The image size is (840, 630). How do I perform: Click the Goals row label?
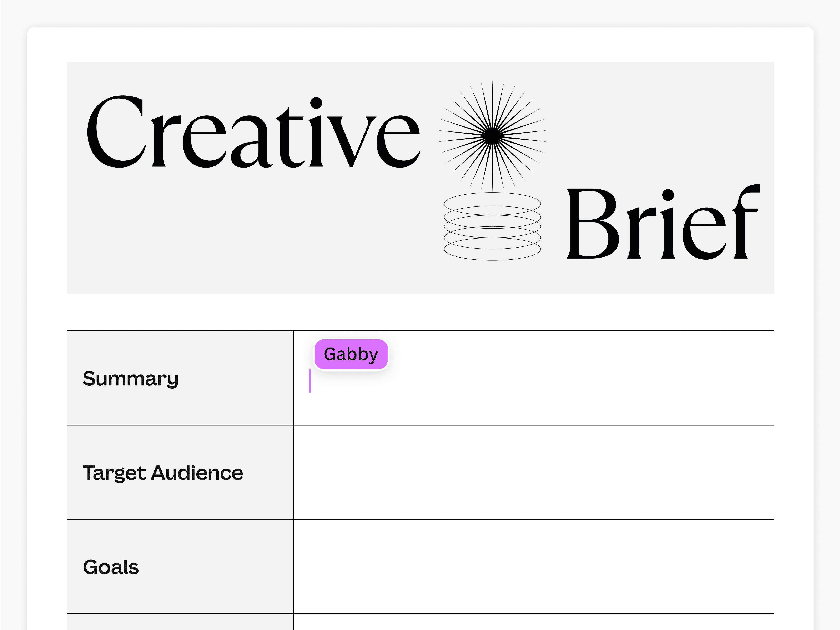pyautogui.click(x=111, y=567)
